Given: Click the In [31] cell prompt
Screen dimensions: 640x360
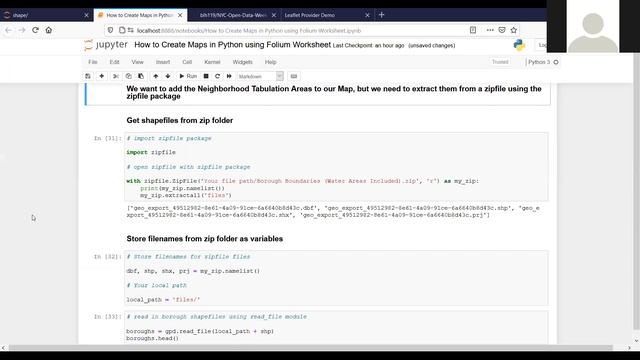Looking at the screenshot, I should (x=107, y=138).
